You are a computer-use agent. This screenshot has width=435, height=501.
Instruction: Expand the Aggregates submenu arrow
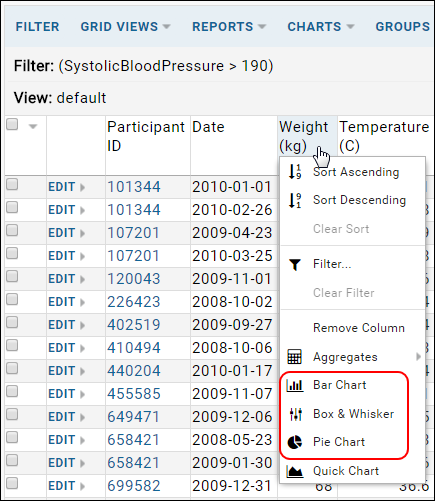coord(418,357)
